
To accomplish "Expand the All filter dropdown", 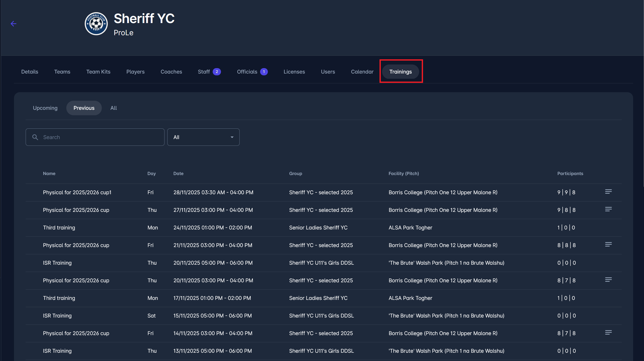I will point(203,137).
